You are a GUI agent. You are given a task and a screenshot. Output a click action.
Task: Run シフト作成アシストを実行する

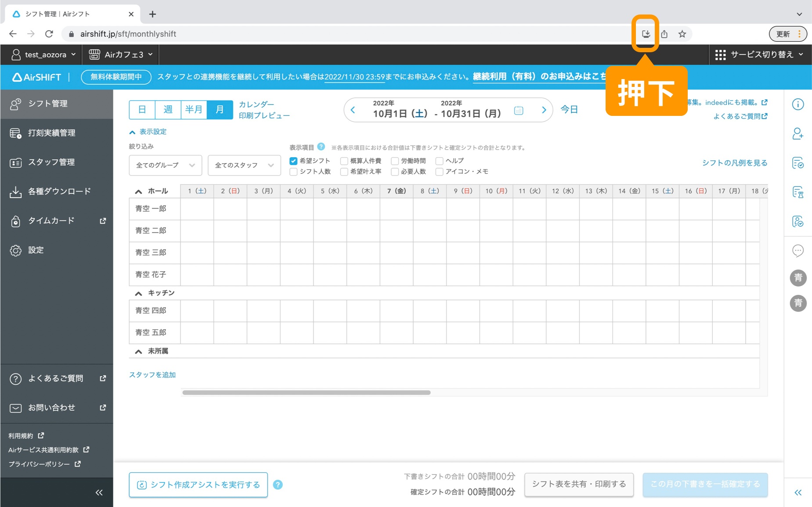click(198, 484)
